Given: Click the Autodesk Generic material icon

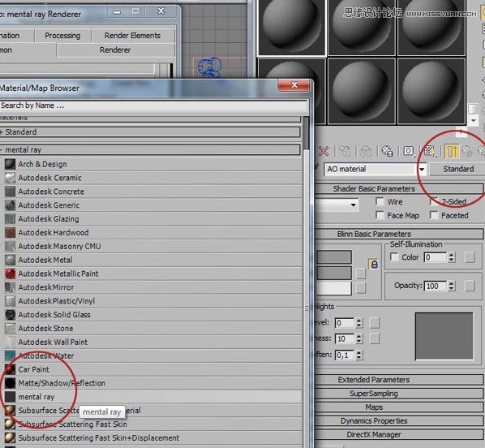Looking at the screenshot, I should (10, 205).
